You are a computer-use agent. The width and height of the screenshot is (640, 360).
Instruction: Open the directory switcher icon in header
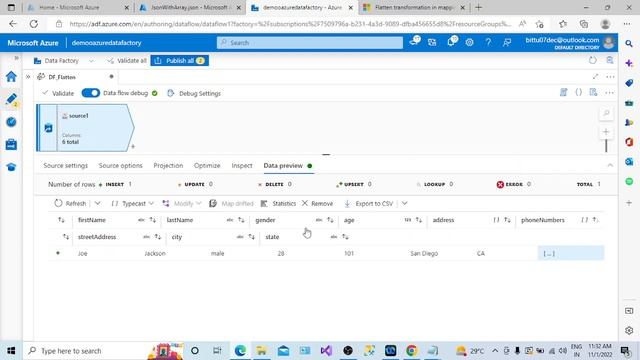pyautogui.click(x=432, y=42)
